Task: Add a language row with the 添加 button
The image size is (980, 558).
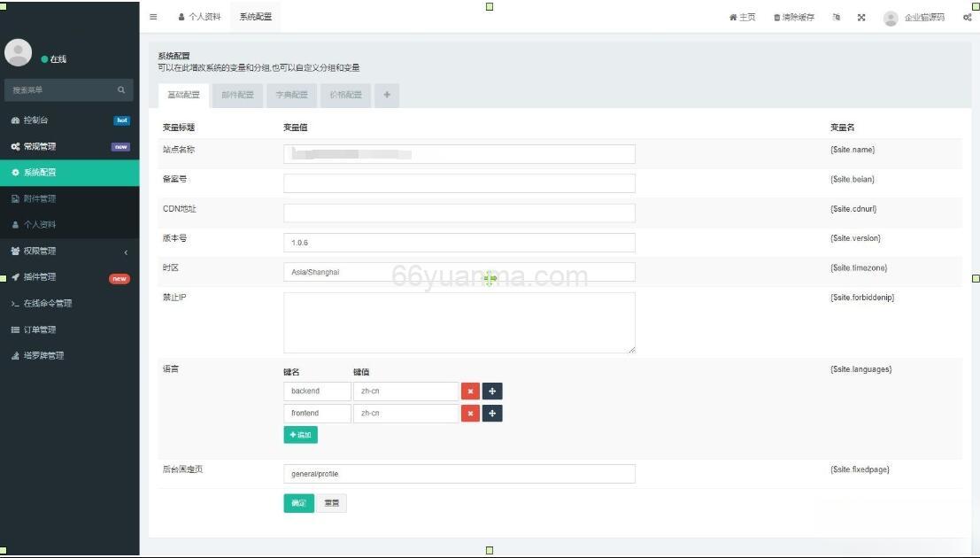Action: (x=299, y=435)
